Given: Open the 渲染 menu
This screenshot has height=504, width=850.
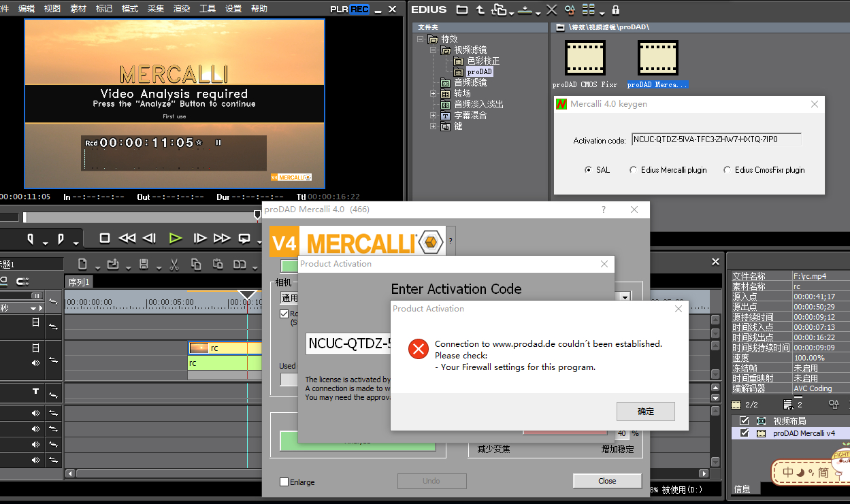Looking at the screenshot, I should coord(182,9).
